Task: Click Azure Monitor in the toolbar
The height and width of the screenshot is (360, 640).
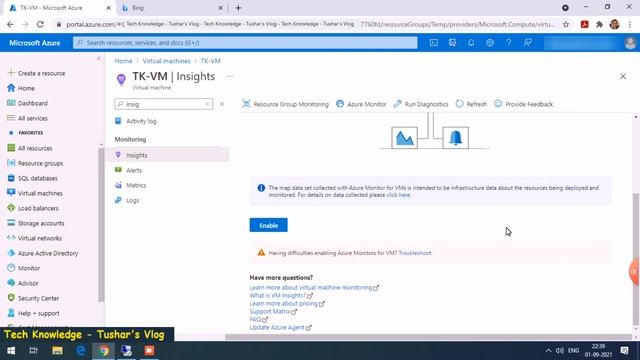Action: pos(361,104)
